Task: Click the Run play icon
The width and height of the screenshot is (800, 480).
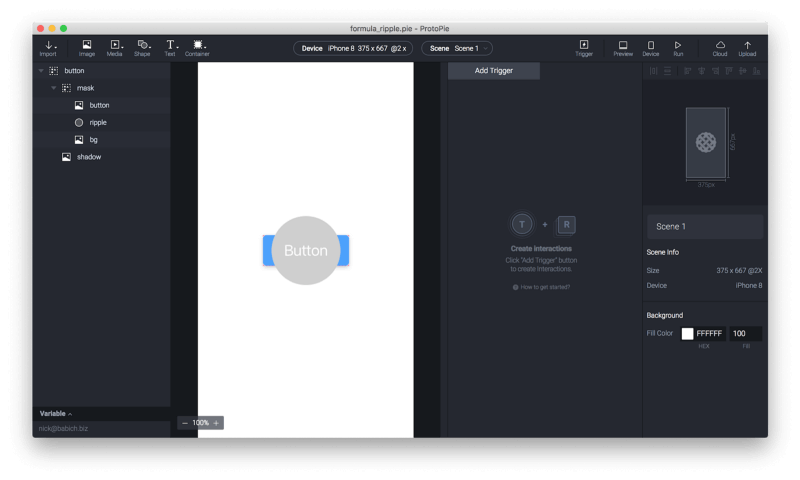Action: pyautogui.click(x=678, y=45)
